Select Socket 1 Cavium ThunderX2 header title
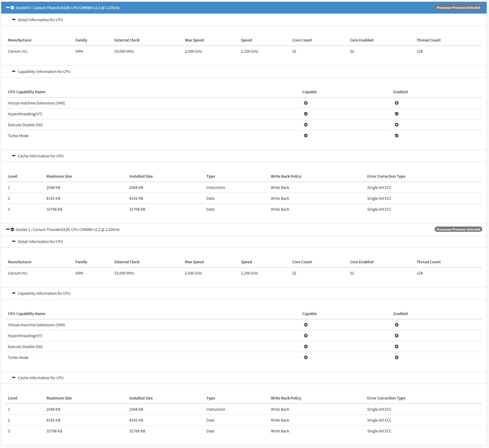Viewport: 489px width, 448px height. click(x=68, y=230)
